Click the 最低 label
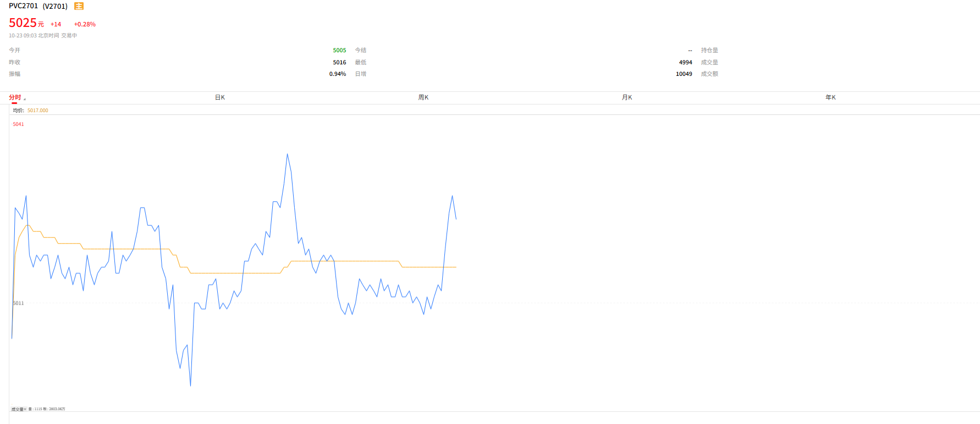Viewport: 980px width, 424px height. point(361,62)
